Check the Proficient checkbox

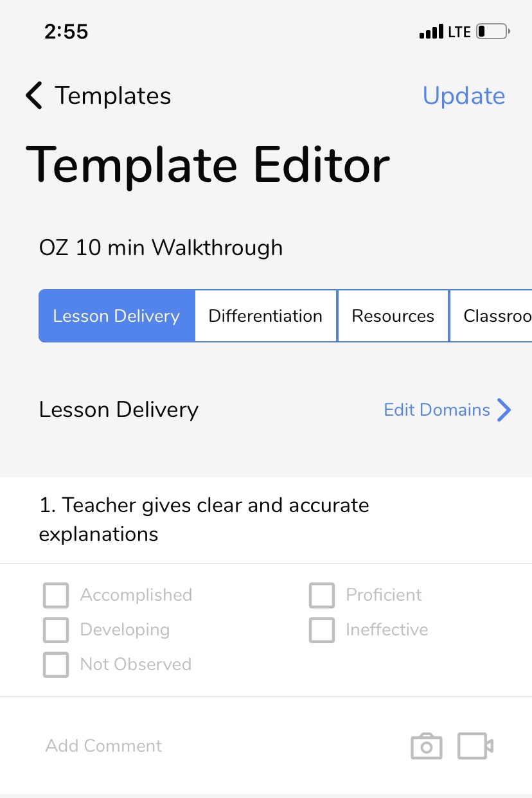pos(322,595)
